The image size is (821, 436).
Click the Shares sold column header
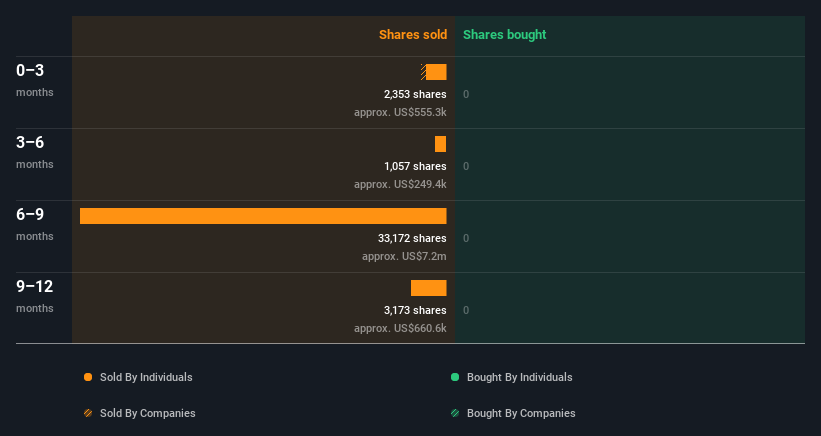(413, 35)
